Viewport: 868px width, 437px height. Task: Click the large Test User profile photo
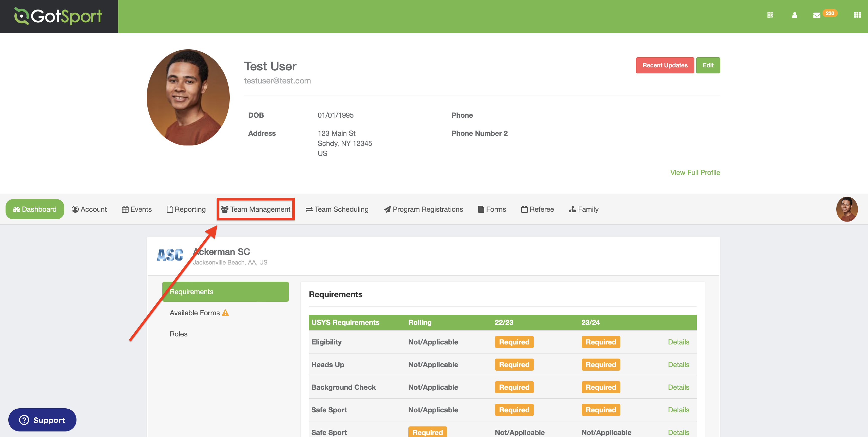pyautogui.click(x=188, y=97)
